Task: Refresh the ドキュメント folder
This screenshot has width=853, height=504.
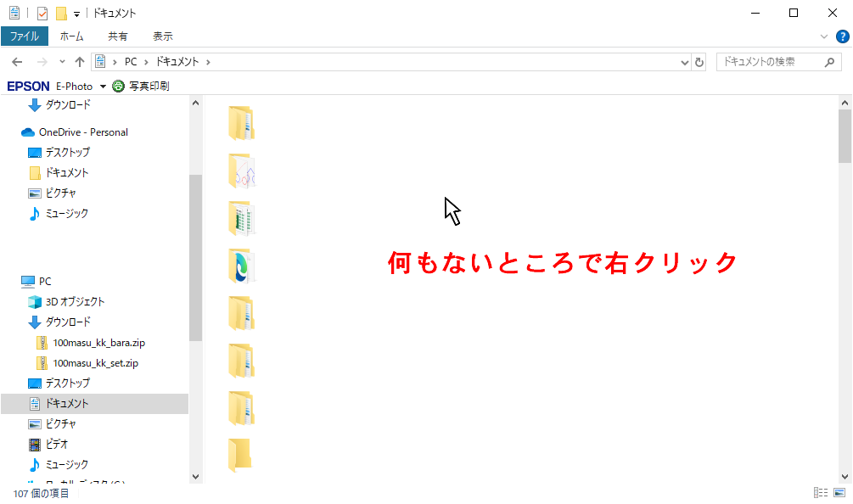Action: 699,63
